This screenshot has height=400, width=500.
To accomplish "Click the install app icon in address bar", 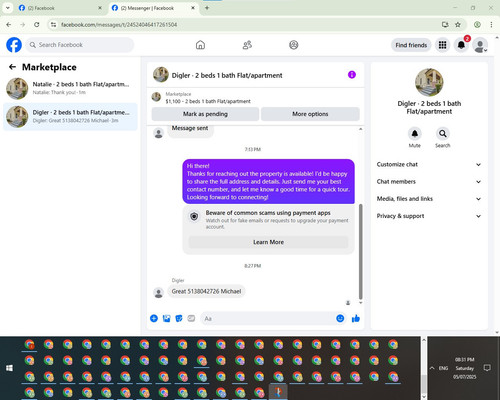I will point(445,24).
